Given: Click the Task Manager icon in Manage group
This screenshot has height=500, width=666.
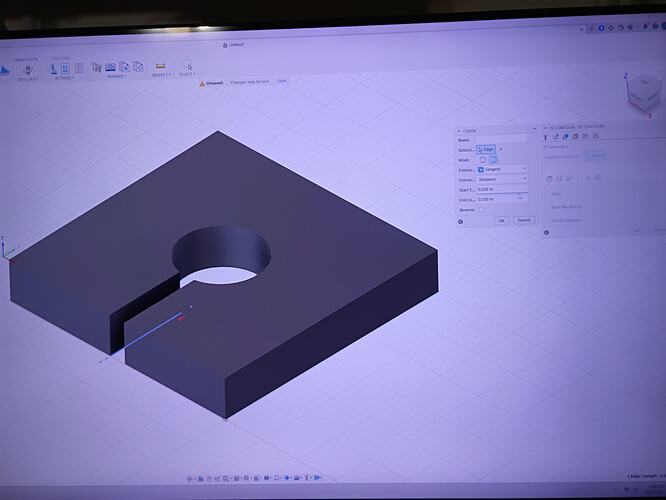Looking at the screenshot, I should click(x=110, y=67).
